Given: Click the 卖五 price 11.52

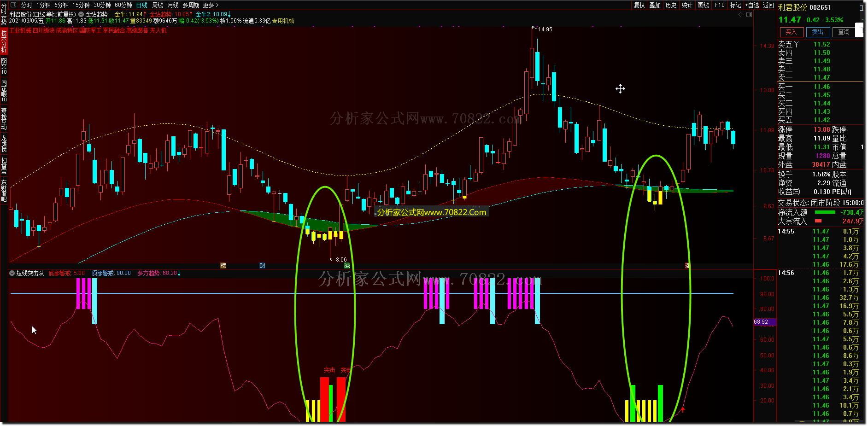Looking at the screenshot, I should (x=821, y=44).
